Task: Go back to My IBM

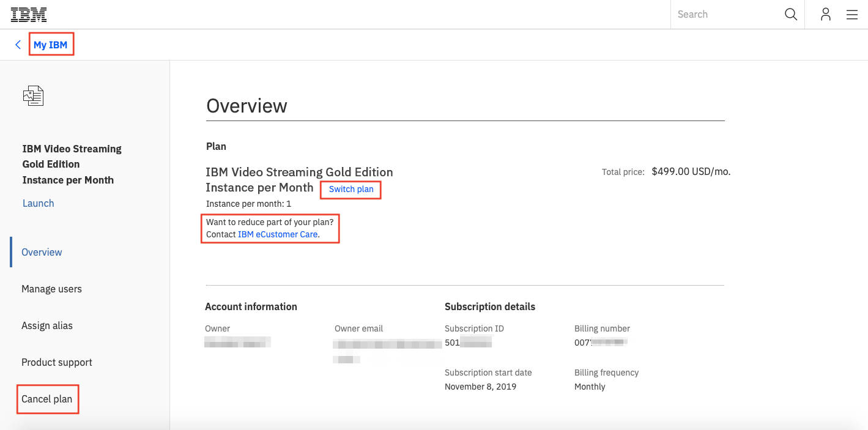Action: pyautogui.click(x=51, y=45)
